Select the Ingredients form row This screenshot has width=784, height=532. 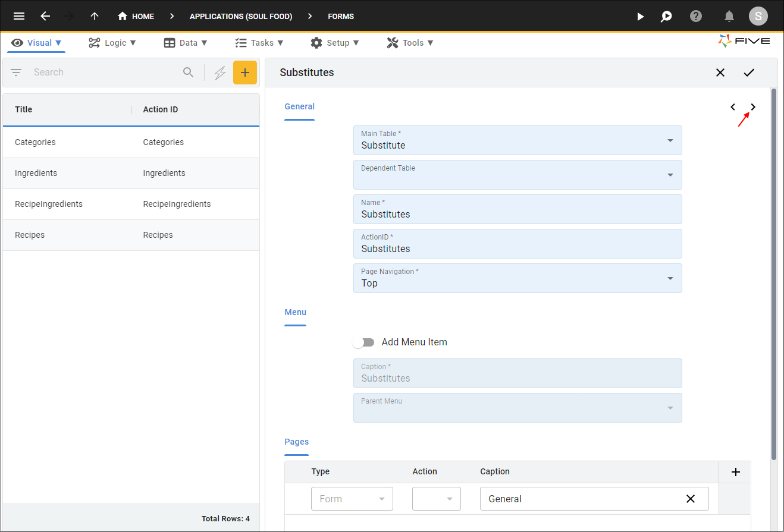coord(131,174)
